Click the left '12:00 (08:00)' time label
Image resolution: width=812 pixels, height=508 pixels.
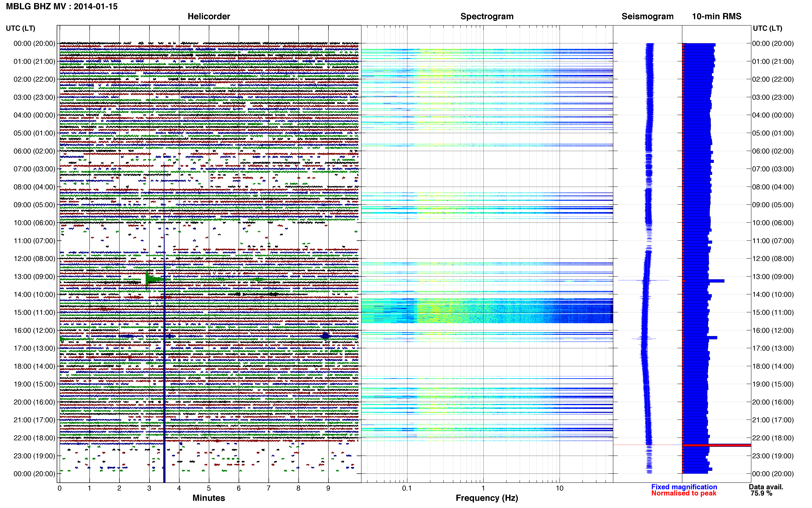pos(34,259)
